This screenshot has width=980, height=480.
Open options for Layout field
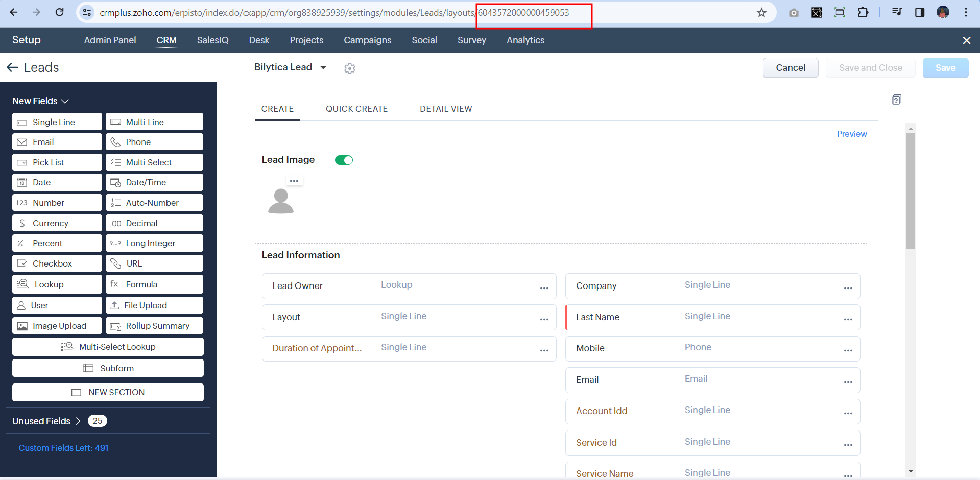[544, 319]
